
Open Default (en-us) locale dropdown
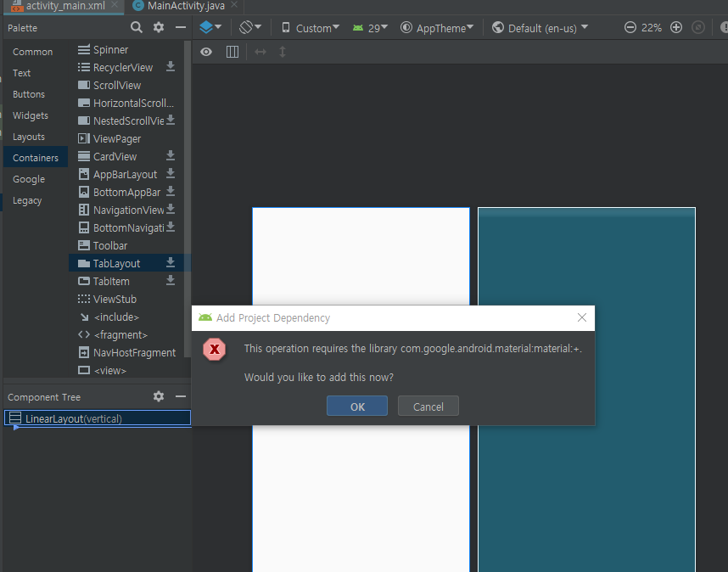click(540, 28)
